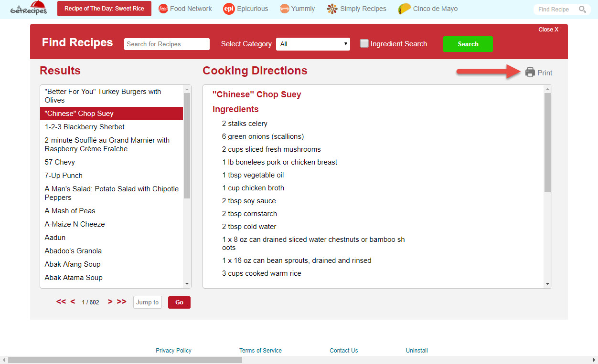This screenshot has width=598, height=364.
Task: Go to the next results page arrow
Action: click(x=110, y=302)
